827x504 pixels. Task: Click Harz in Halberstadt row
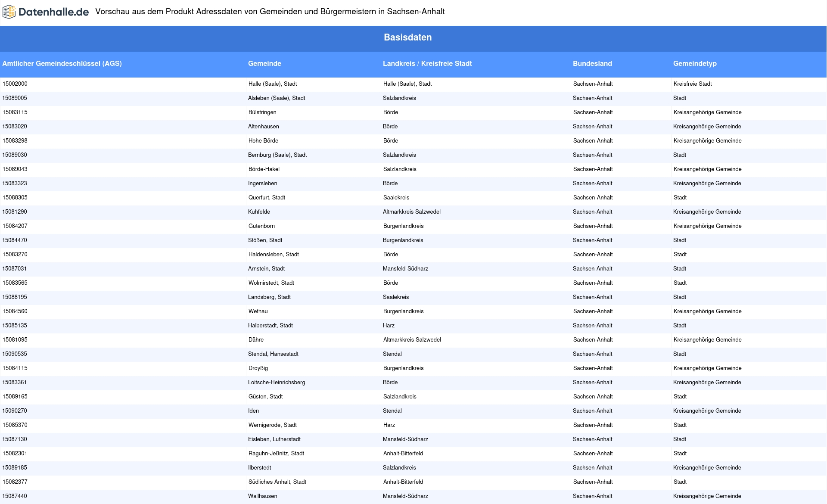[x=389, y=326]
